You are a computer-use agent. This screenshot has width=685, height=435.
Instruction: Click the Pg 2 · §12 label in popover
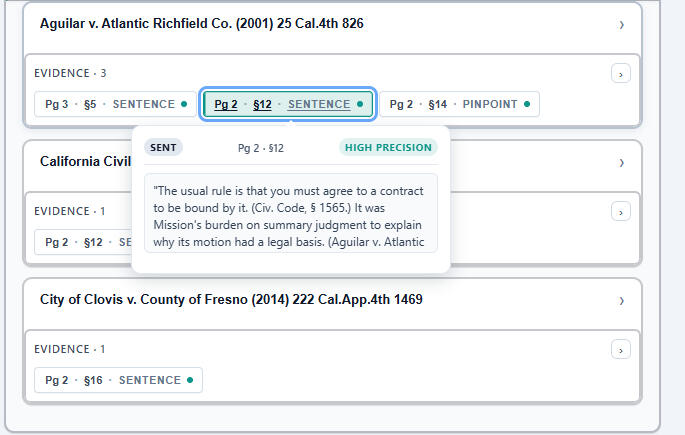261,148
